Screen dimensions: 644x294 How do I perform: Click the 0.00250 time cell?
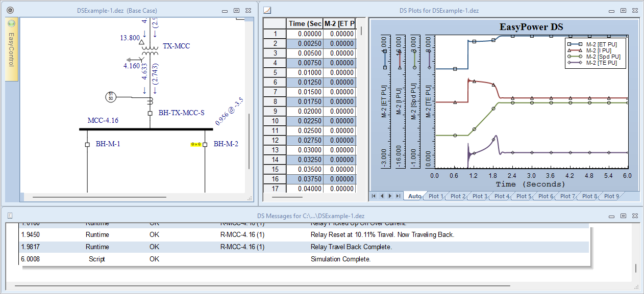pyautogui.click(x=305, y=44)
